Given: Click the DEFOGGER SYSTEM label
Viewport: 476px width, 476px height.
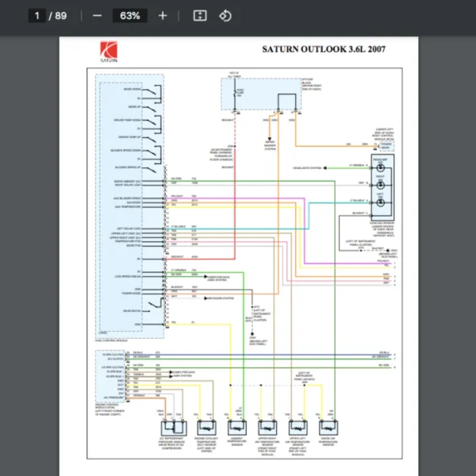Looking at the screenshot, I should pyautogui.click(x=221, y=298).
